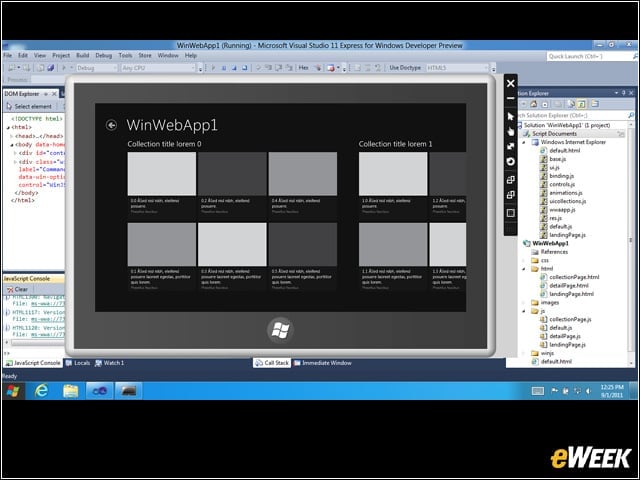Click the search magnifier in Solution Explorer

(631, 116)
